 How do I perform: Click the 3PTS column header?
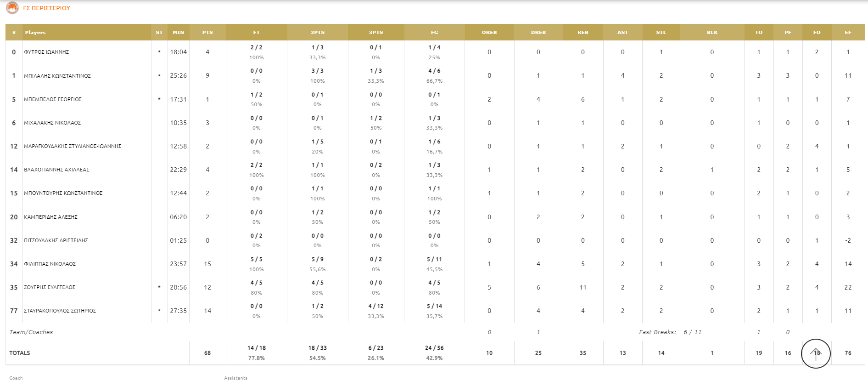click(376, 33)
